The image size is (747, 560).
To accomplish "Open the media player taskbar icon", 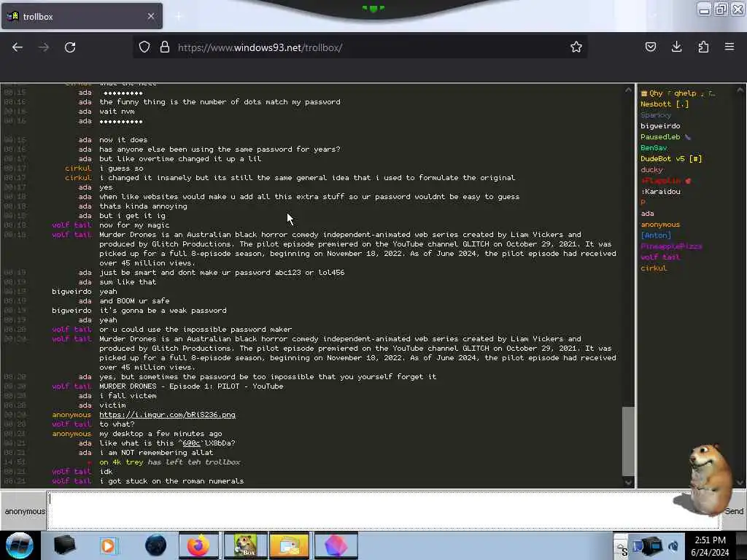I will coord(108,545).
